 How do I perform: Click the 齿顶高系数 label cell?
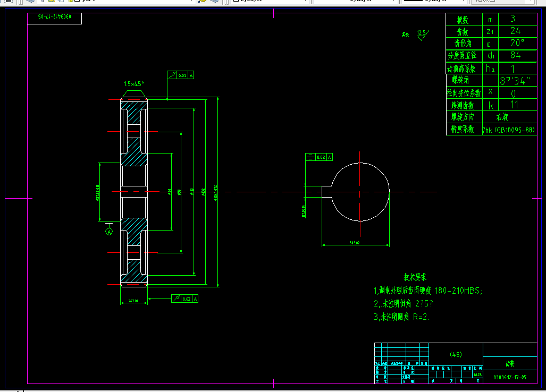click(464, 68)
